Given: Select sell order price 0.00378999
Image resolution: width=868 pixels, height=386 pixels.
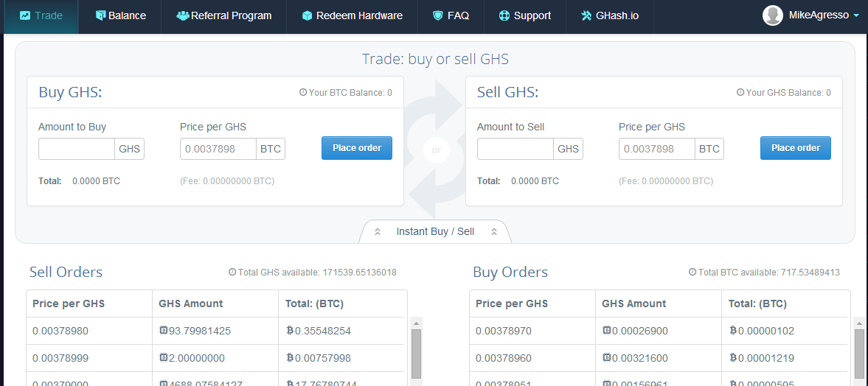Looking at the screenshot, I should click(x=60, y=358).
